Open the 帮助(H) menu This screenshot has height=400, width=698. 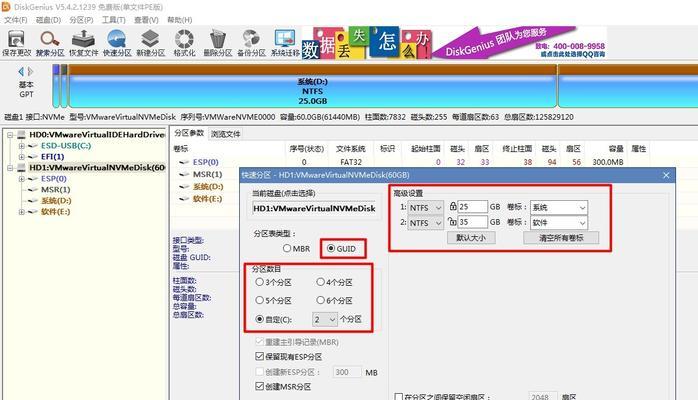[x=179, y=20]
